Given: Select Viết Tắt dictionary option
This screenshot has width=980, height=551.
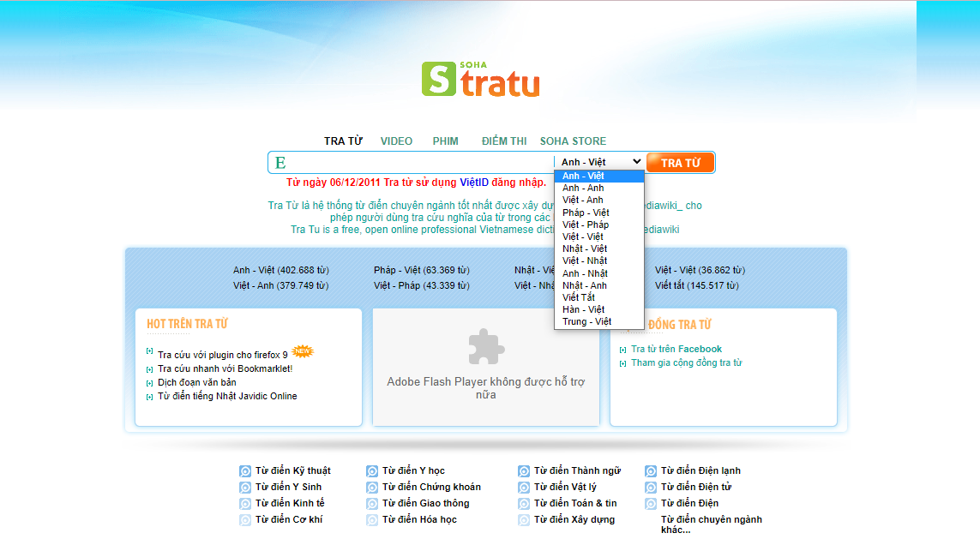Looking at the screenshot, I should (x=599, y=297).
